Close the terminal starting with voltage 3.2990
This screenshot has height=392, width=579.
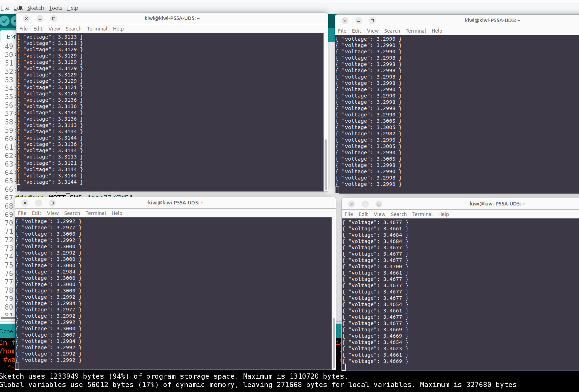345,21
